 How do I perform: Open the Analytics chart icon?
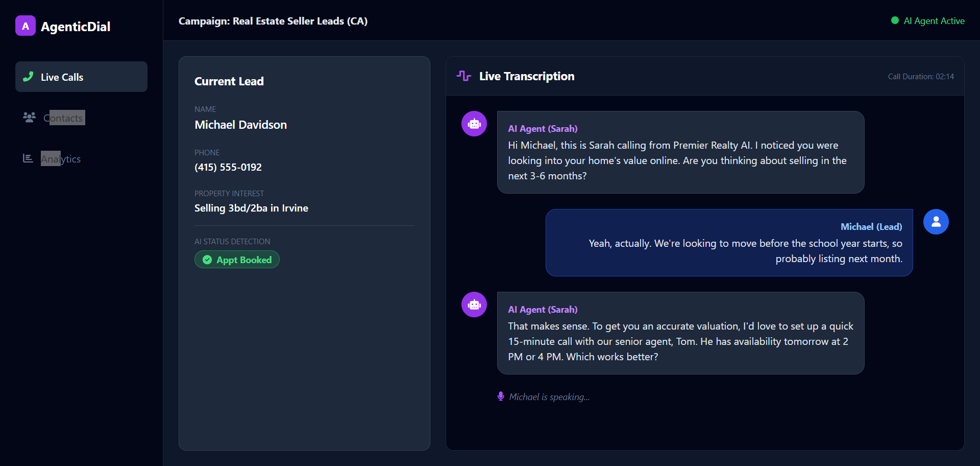[x=28, y=158]
